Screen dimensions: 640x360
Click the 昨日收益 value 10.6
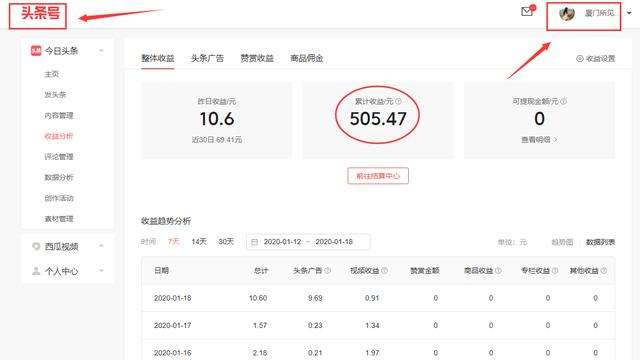click(217, 119)
